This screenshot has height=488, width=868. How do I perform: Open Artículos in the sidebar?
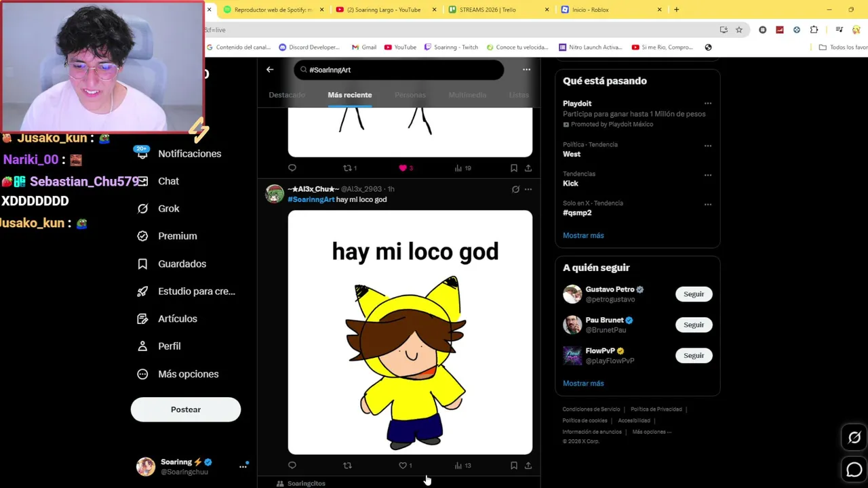[177, 319]
